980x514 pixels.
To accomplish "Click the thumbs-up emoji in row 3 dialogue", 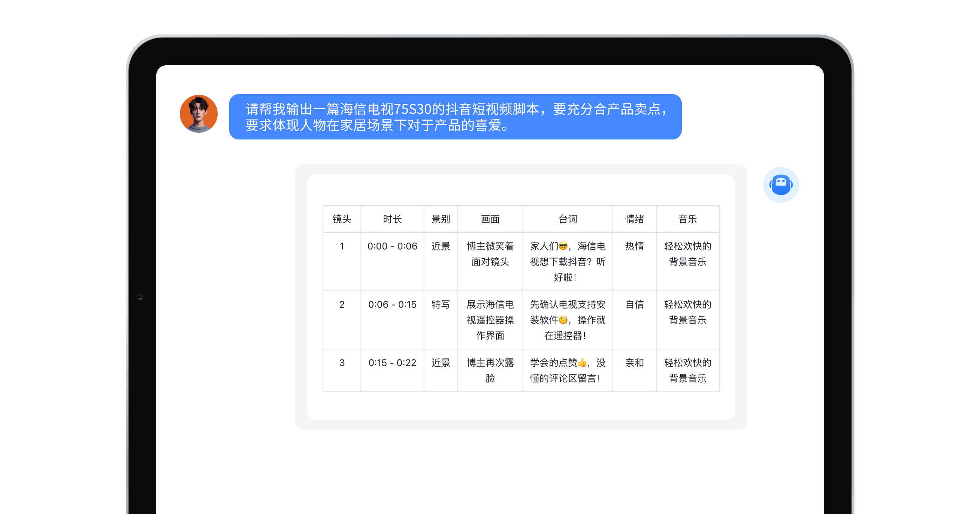I will 582,363.
